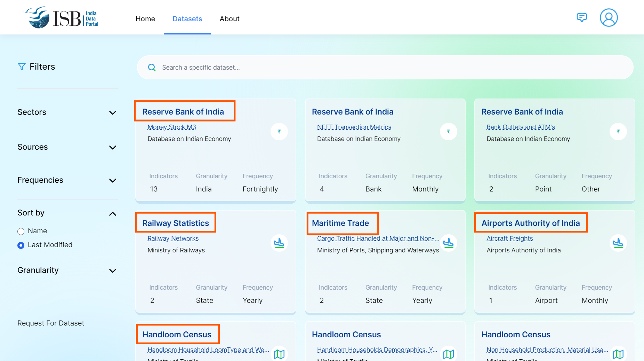The image size is (644, 361).
Task: Click map icon on Handloom Household LoomType card
Action: (279, 354)
